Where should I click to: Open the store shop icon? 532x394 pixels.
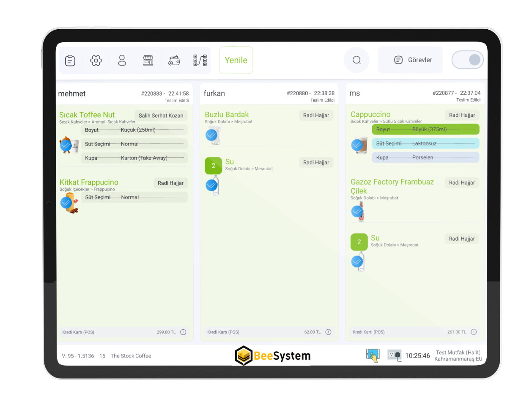[x=148, y=61]
